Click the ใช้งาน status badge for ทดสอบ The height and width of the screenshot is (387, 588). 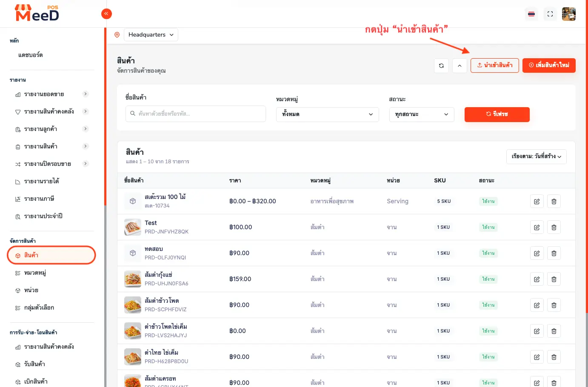(488, 253)
